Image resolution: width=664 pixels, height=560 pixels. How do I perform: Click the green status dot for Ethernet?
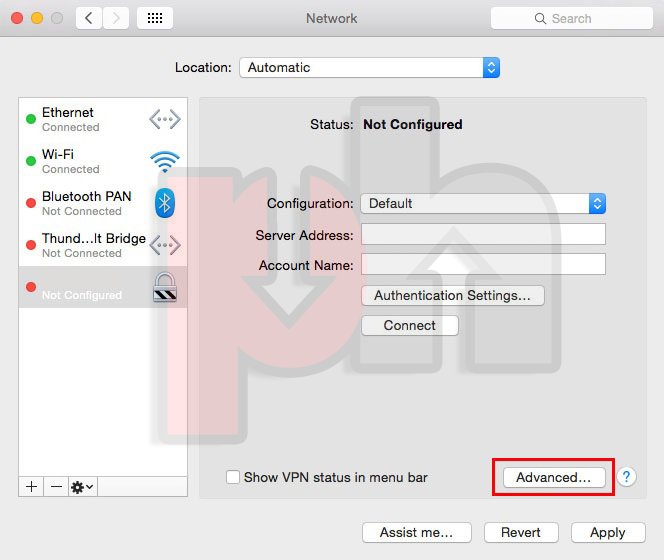[31, 119]
